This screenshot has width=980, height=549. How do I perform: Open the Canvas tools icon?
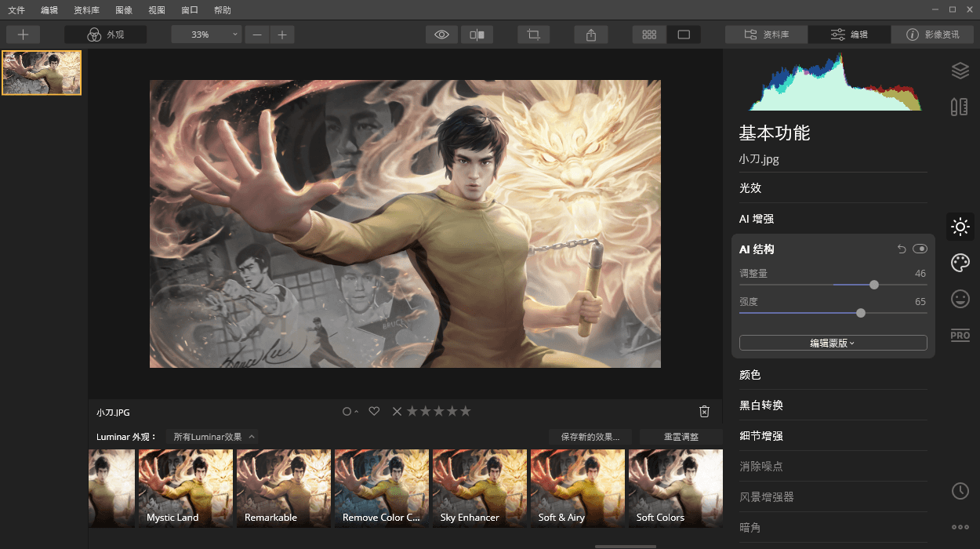(960, 107)
